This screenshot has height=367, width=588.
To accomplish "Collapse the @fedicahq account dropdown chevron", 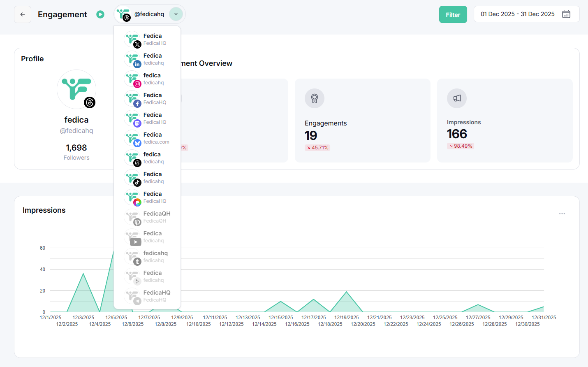I will [176, 14].
